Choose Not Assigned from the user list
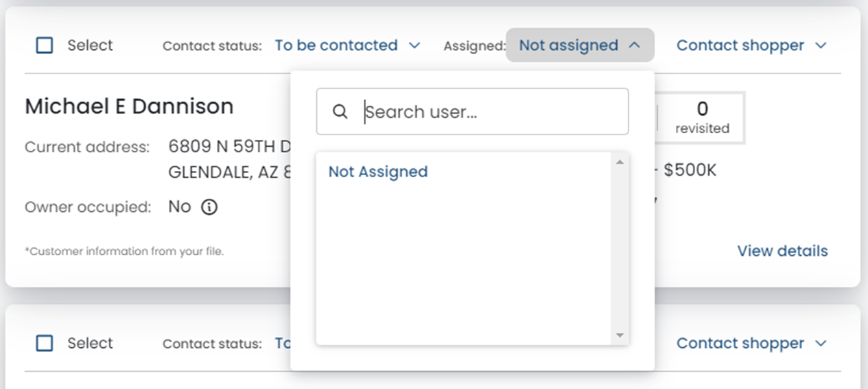This screenshot has height=389, width=868. pos(378,172)
